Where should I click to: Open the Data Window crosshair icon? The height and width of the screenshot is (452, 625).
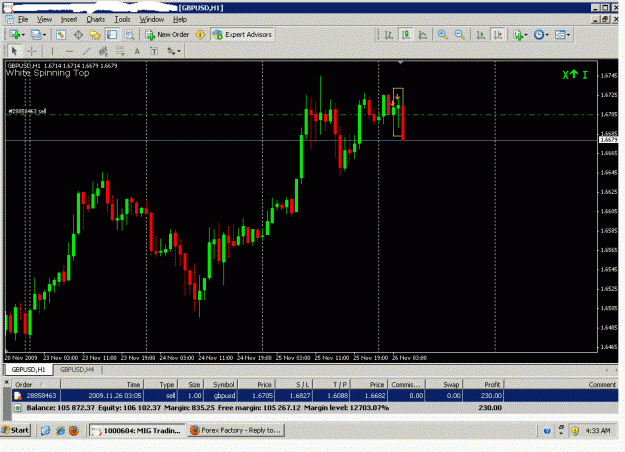click(78, 35)
